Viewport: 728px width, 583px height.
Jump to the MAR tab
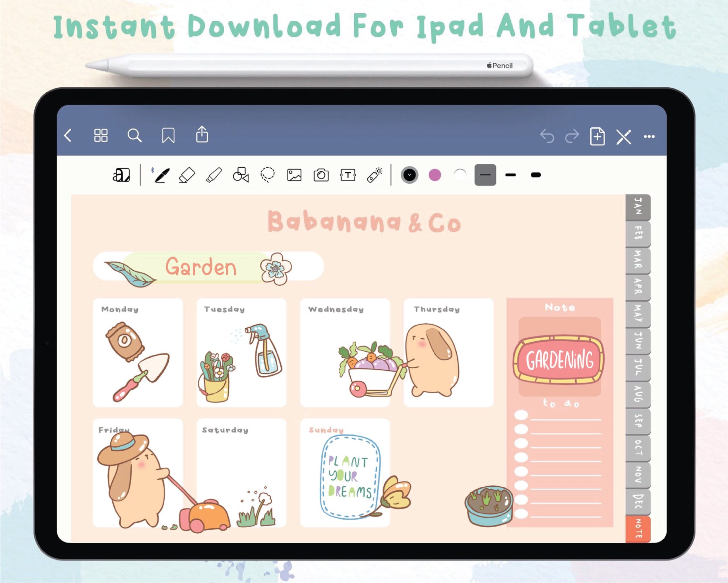(x=638, y=260)
